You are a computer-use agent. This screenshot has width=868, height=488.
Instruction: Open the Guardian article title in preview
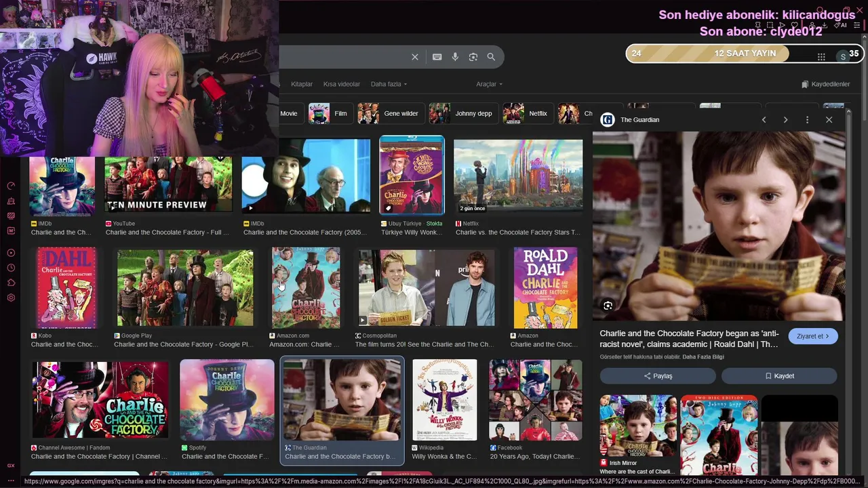(689, 339)
